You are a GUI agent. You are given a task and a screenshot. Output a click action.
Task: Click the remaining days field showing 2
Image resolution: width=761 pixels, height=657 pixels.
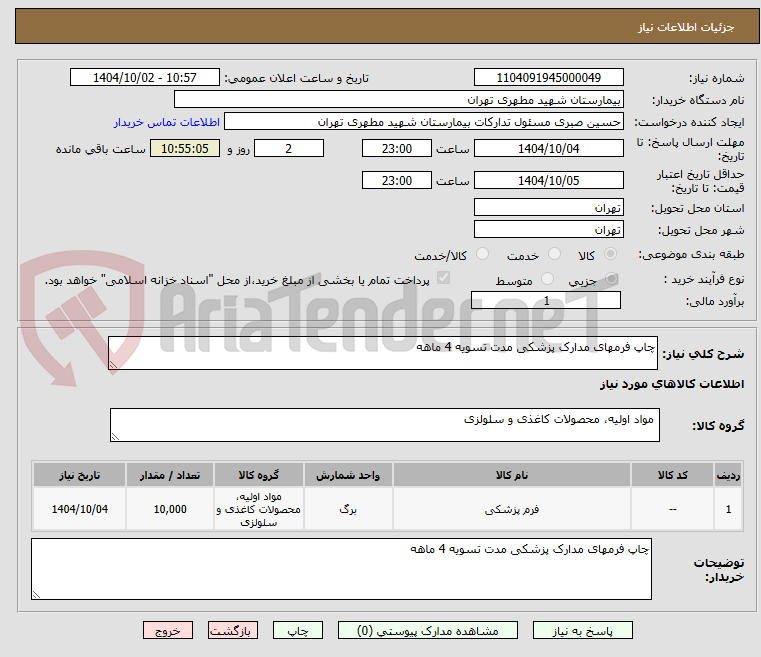tap(289, 148)
